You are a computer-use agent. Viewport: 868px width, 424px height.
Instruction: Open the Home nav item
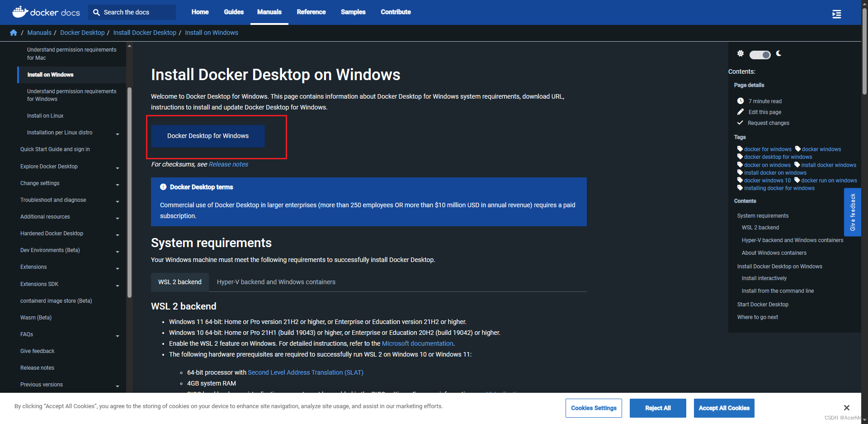coord(200,12)
